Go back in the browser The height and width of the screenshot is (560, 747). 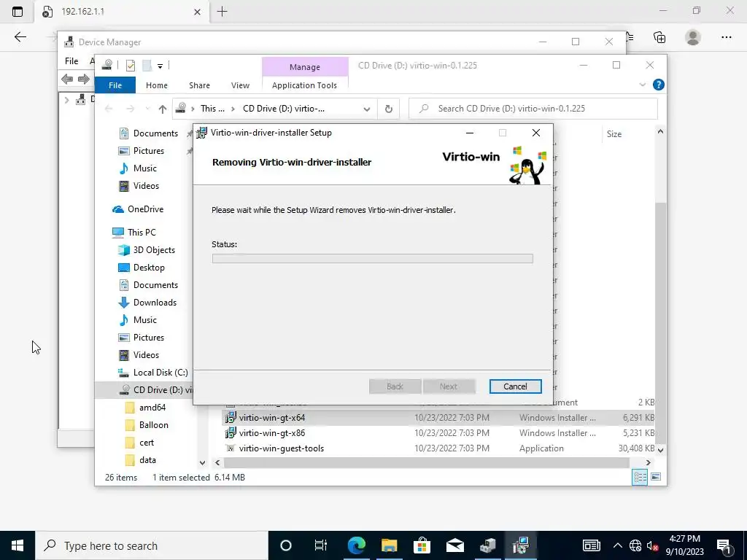[20, 37]
